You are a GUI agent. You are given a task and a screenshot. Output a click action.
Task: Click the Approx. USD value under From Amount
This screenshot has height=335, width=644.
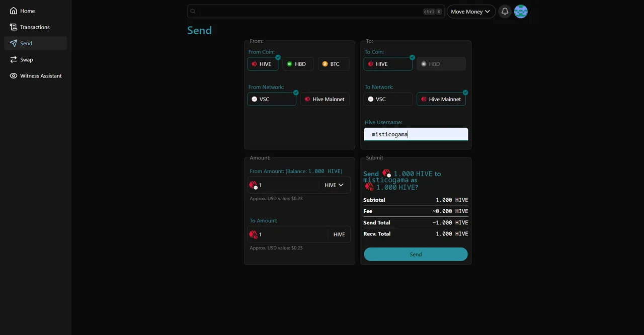click(276, 198)
